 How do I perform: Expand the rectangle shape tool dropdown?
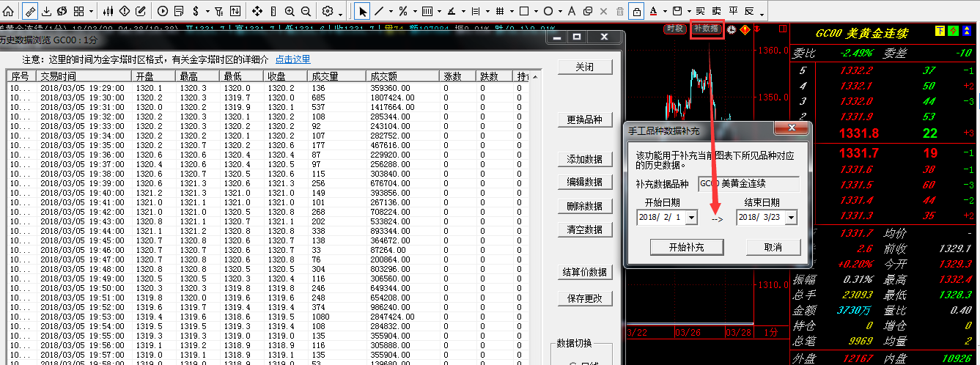pos(536,12)
